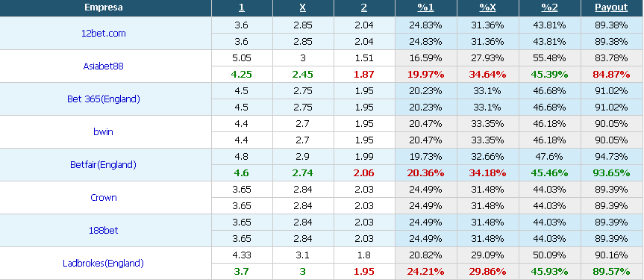
Task: Select Asiabet88's red 84.87% payout cell
Action: pyautogui.click(x=611, y=75)
